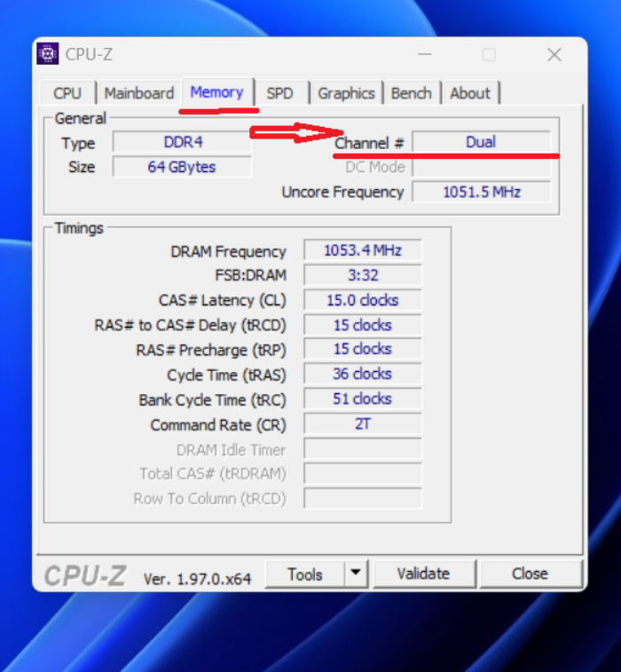Click the Validate button
621x672 pixels.
423,573
